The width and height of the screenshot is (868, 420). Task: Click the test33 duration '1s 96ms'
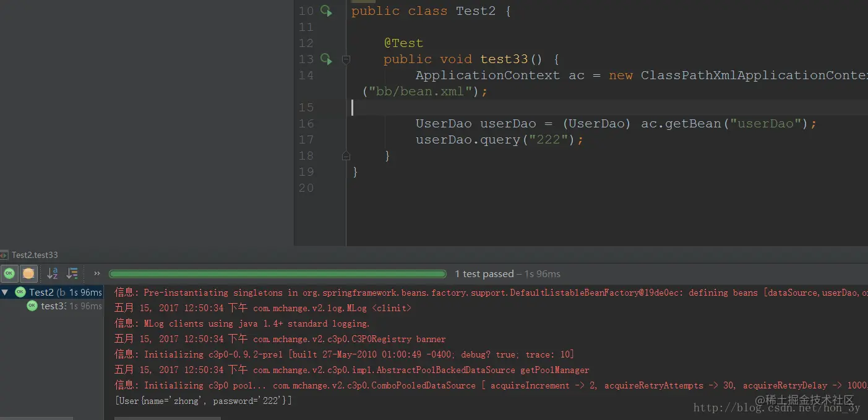(x=85, y=306)
